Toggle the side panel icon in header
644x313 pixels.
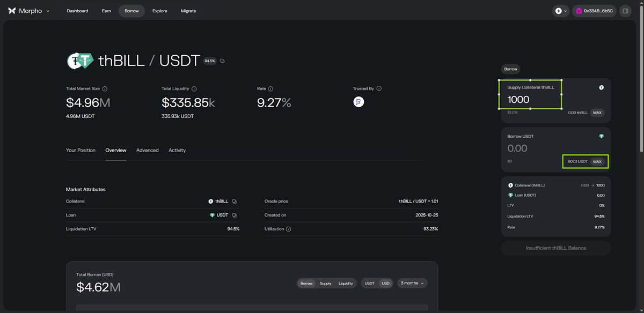(625, 11)
